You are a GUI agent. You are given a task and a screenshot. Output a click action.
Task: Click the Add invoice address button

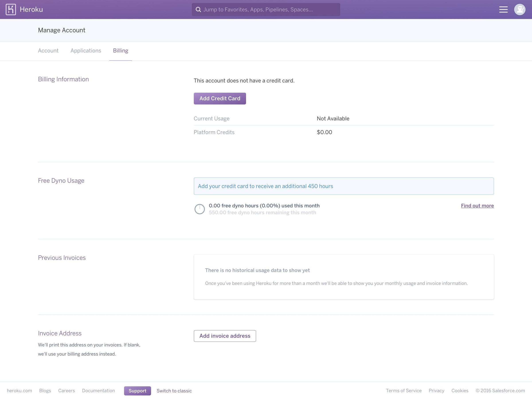click(225, 336)
